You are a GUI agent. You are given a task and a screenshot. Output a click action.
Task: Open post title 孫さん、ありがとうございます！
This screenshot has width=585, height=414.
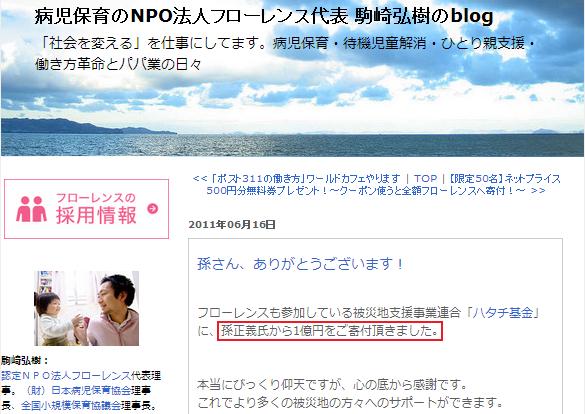[x=300, y=264]
